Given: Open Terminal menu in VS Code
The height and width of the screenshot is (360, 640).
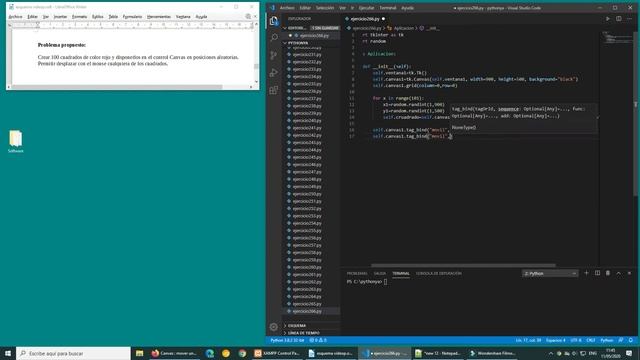Looking at the screenshot, I should pyautogui.click(x=388, y=8).
